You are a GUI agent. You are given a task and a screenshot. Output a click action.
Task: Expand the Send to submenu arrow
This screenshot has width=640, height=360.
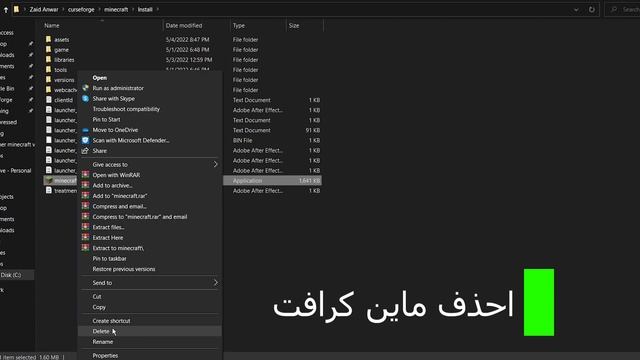[216, 282]
